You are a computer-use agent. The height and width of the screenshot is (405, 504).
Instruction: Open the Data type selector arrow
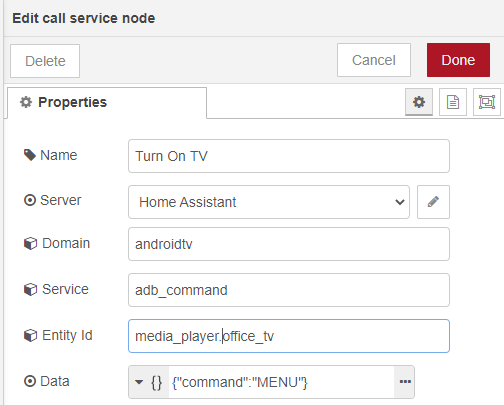(x=139, y=382)
